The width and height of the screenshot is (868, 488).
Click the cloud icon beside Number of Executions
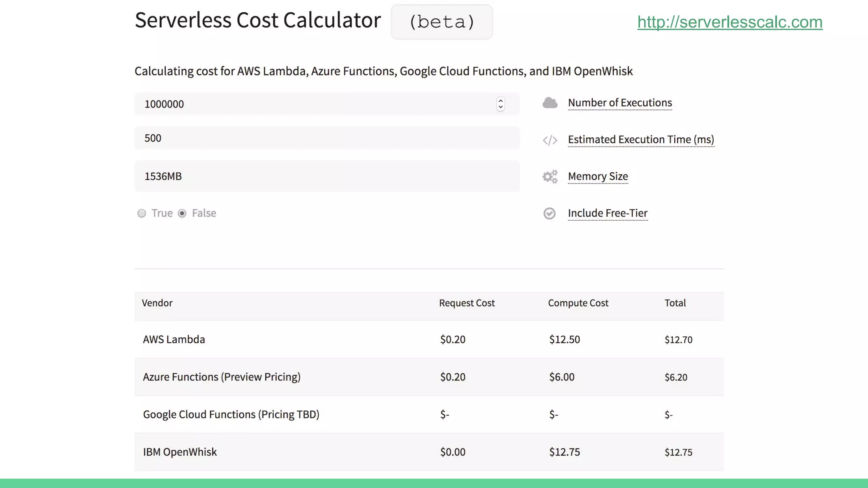pyautogui.click(x=550, y=103)
